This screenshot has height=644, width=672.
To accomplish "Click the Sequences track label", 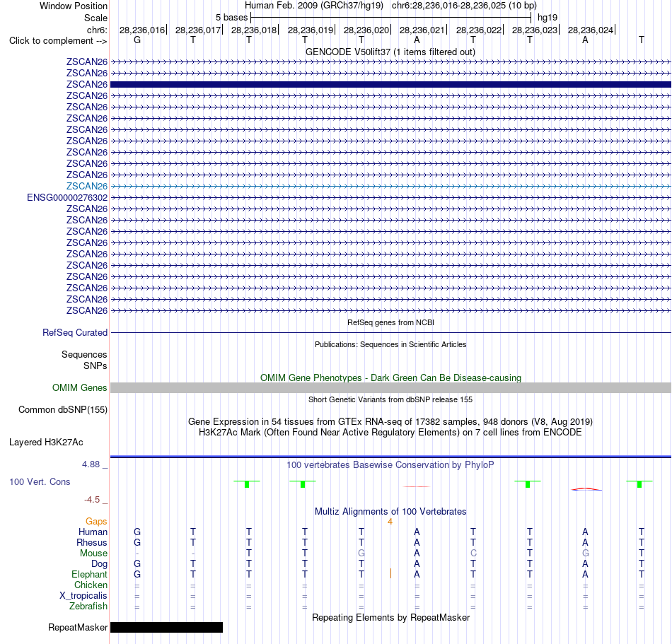I will pos(84,355).
